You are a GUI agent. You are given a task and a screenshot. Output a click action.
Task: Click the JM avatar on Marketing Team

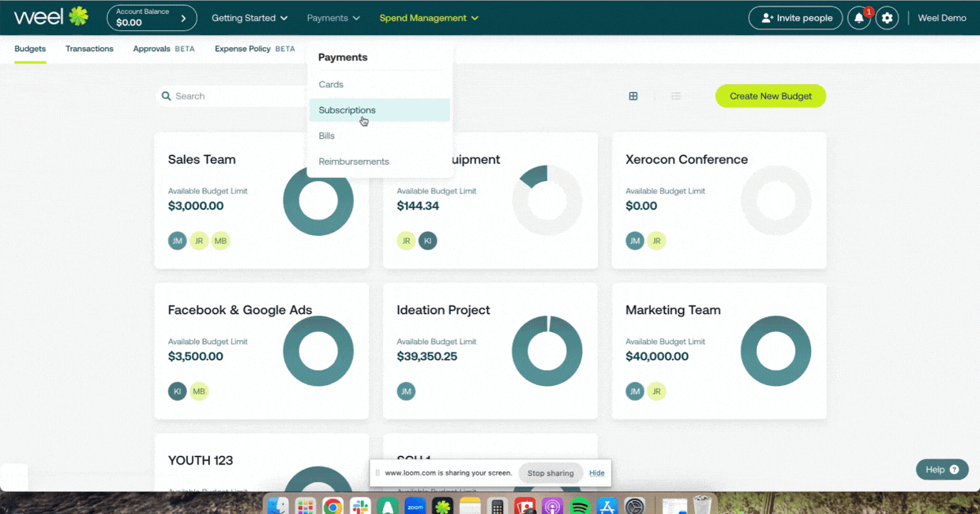pyautogui.click(x=635, y=391)
